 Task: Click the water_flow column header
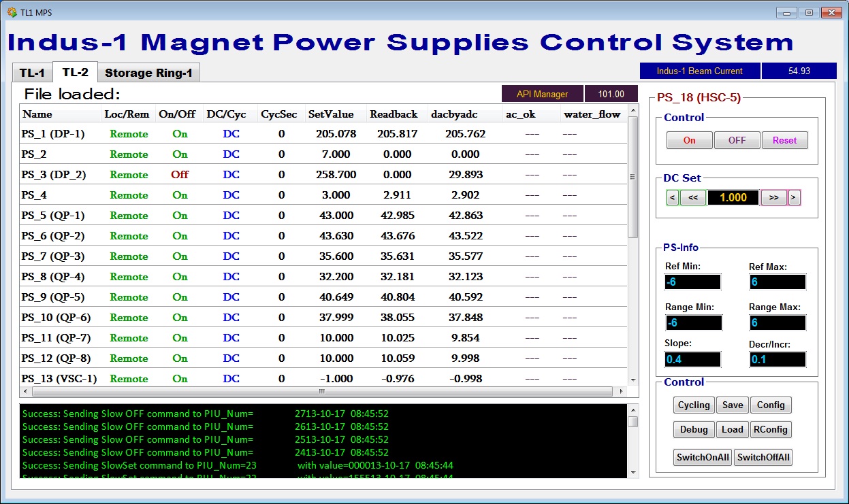click(x=593, y=114)
